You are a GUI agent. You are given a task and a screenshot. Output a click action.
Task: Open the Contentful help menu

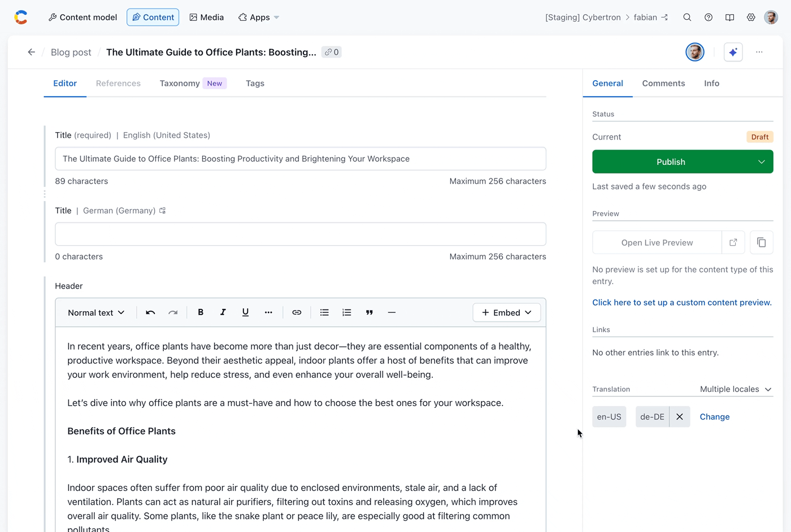click(x=709, y=17)
